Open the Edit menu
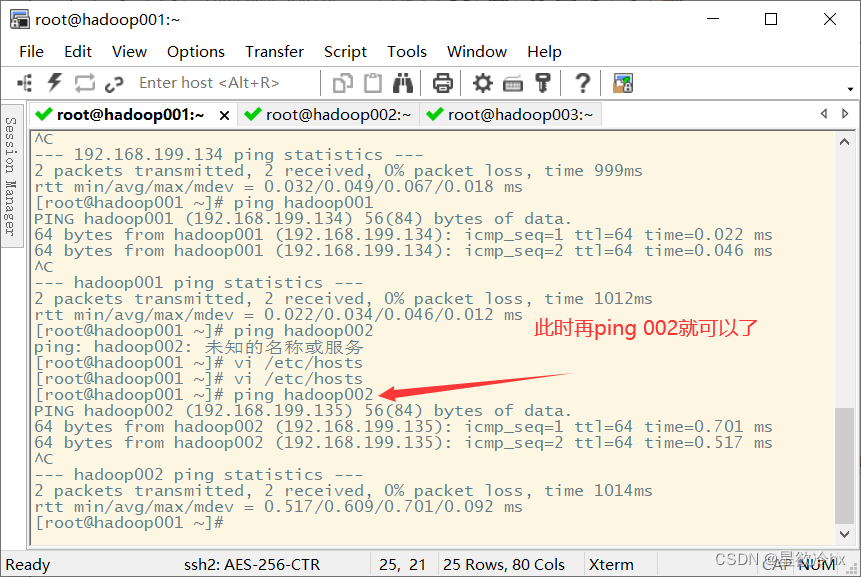The height and width of the screenshot is (577, 861). click(78, 52)
